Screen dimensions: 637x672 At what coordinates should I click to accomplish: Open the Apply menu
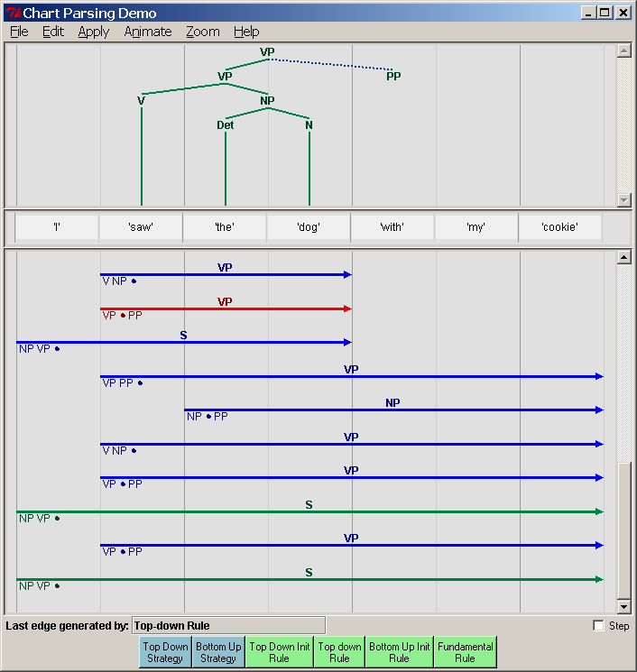click(94, 32)
